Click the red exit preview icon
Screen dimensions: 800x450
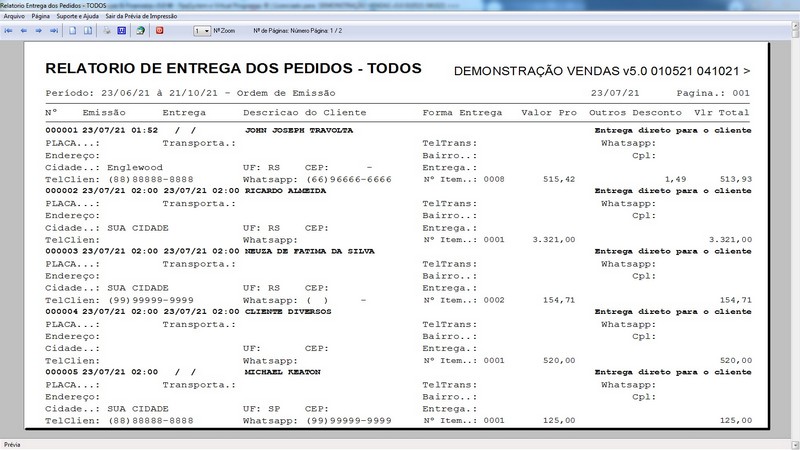tap(159, 31)
